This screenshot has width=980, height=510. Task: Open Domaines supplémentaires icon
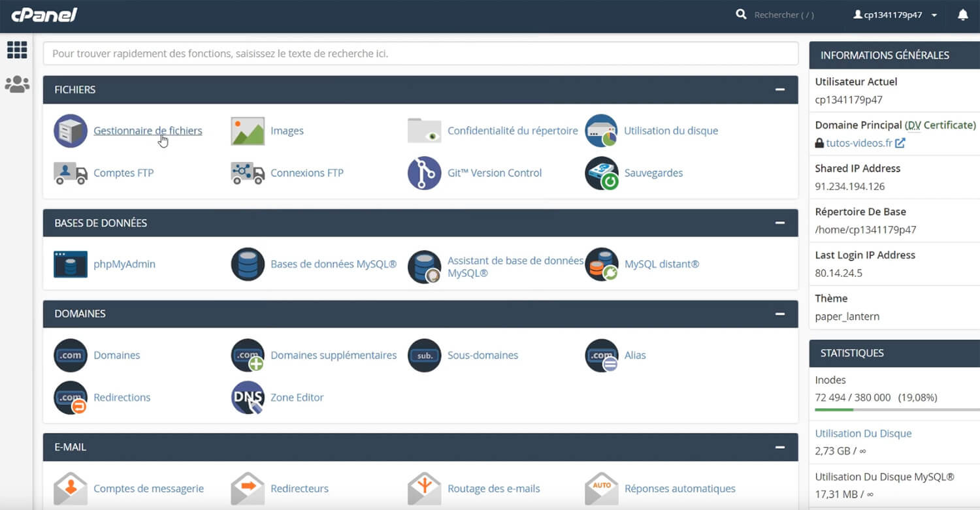coord(248,355)
